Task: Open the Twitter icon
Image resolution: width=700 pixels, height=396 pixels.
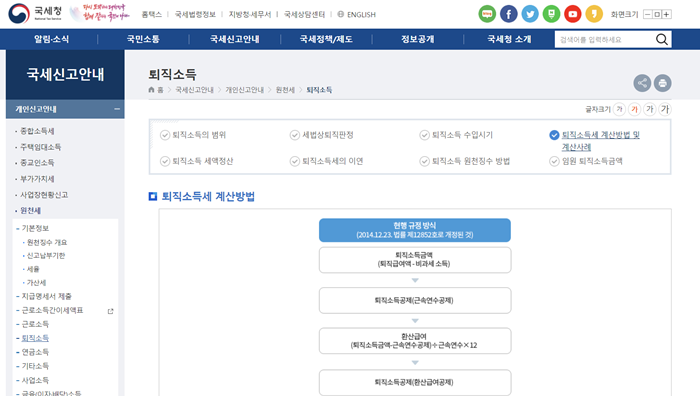Action: tap(530, 14)
